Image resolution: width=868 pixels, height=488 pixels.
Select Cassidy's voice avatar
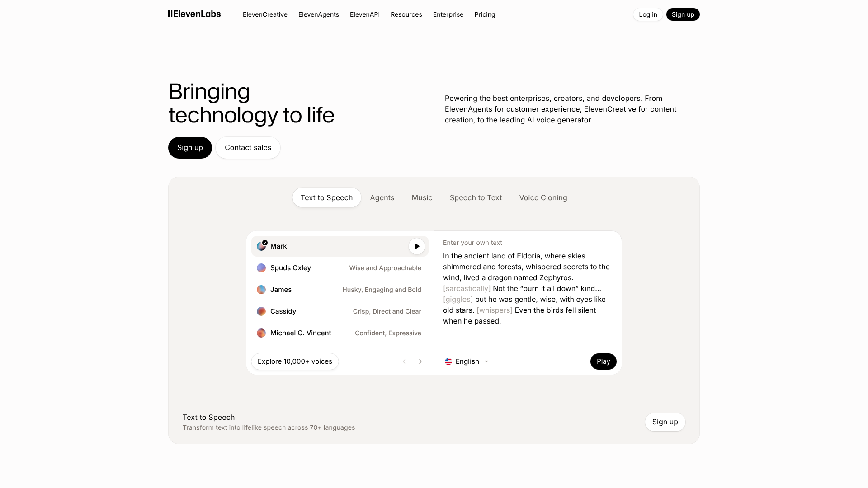click(261, 311)
